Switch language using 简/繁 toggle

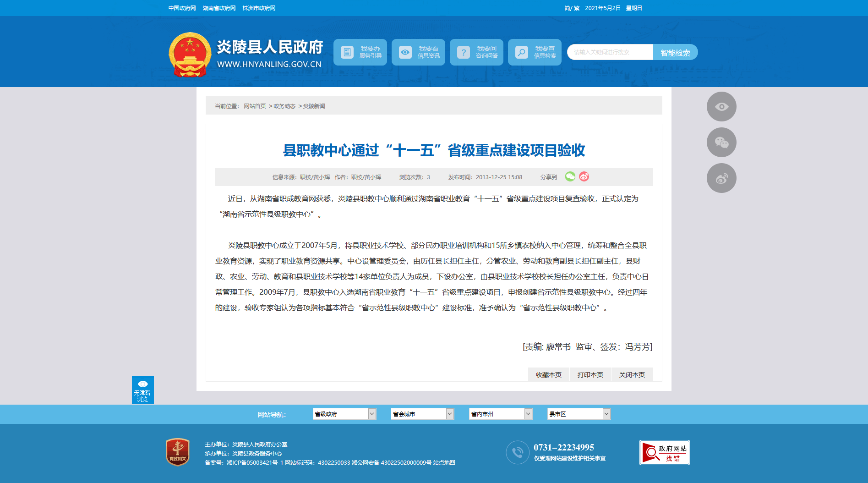tap(572, 8)
